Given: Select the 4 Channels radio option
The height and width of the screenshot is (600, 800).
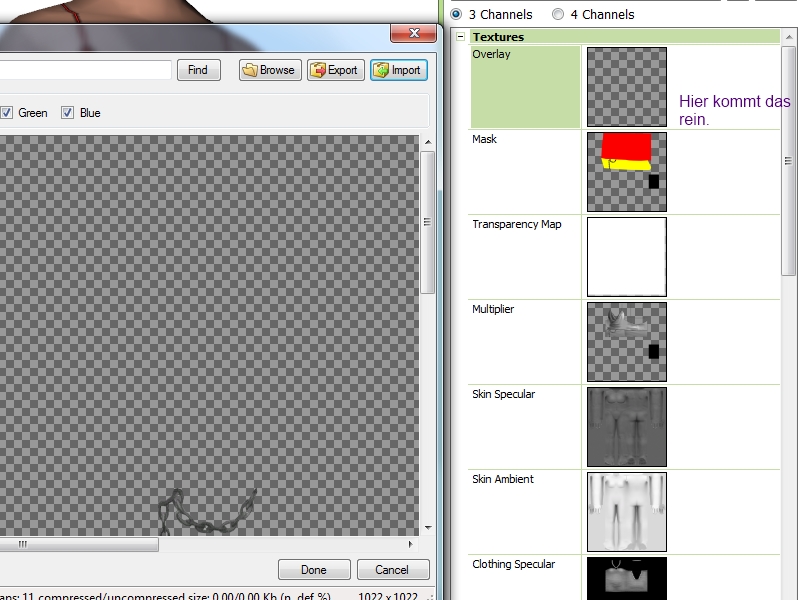Looking at the screenshot, I should pos(557,15).
